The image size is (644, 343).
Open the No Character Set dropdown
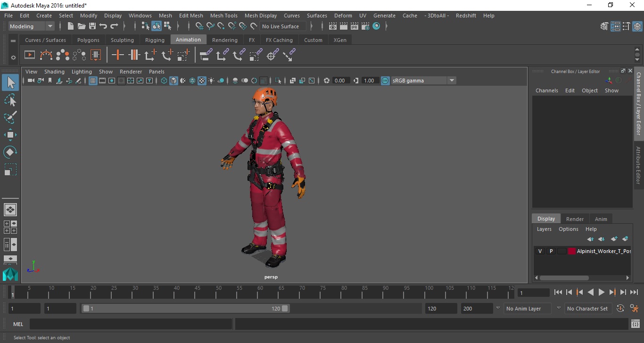pos(587,309)
